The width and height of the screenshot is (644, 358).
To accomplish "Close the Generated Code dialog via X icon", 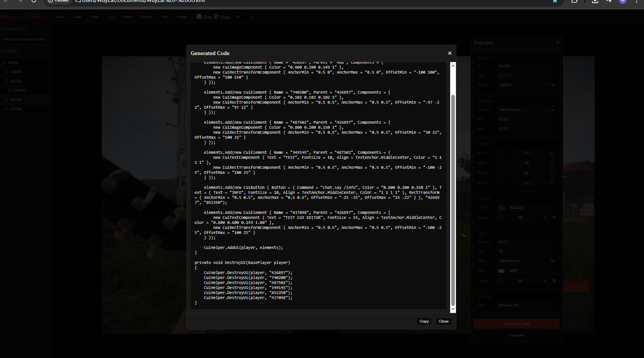I will (449, 53).
